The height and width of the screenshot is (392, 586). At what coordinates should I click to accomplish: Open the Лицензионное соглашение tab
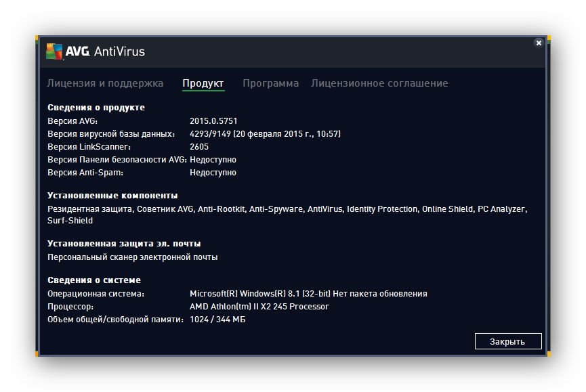click(379, 83)
